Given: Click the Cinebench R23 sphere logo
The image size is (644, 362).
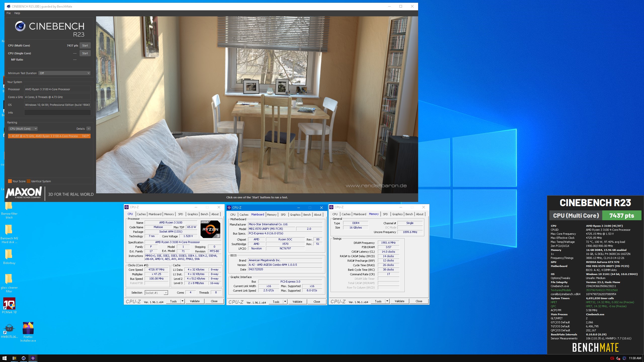Looking at the screenshot, I should [20, 26].
